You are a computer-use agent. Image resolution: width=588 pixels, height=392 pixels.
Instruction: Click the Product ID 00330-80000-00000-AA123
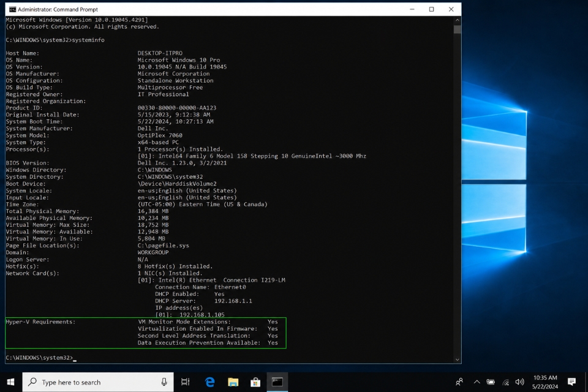(x=176, y=108)
